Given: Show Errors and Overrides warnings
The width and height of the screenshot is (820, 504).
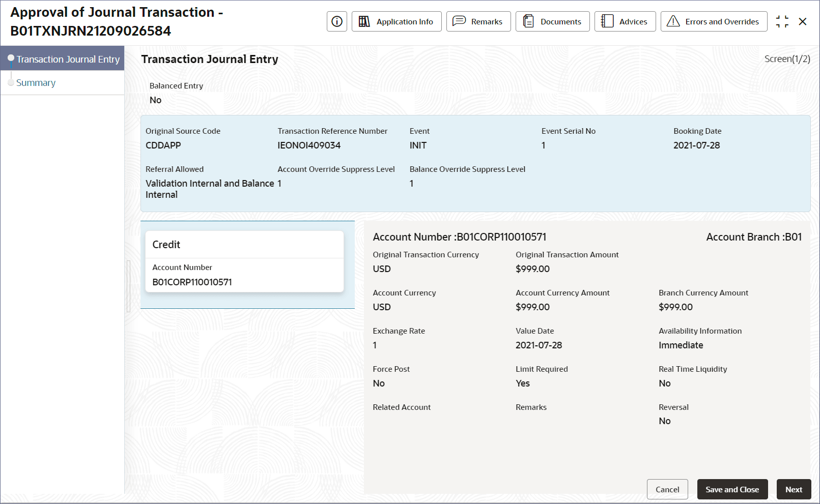Looking at the screenshot, I should coord(714,21).
